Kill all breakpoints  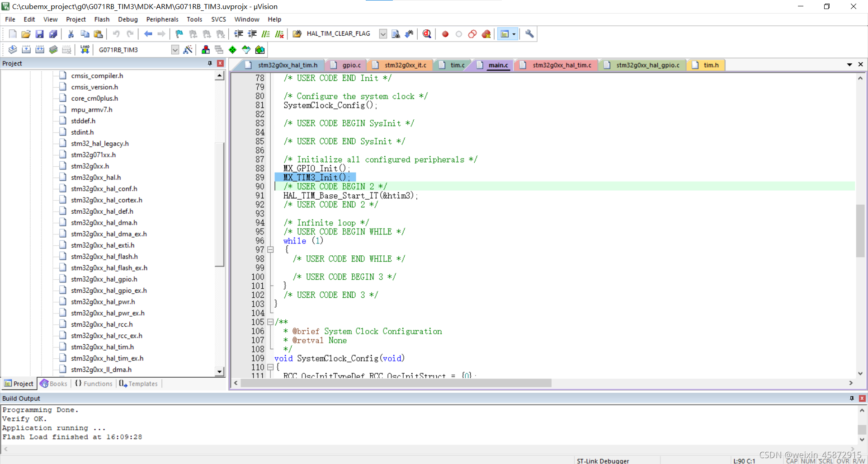coord(486,34)
